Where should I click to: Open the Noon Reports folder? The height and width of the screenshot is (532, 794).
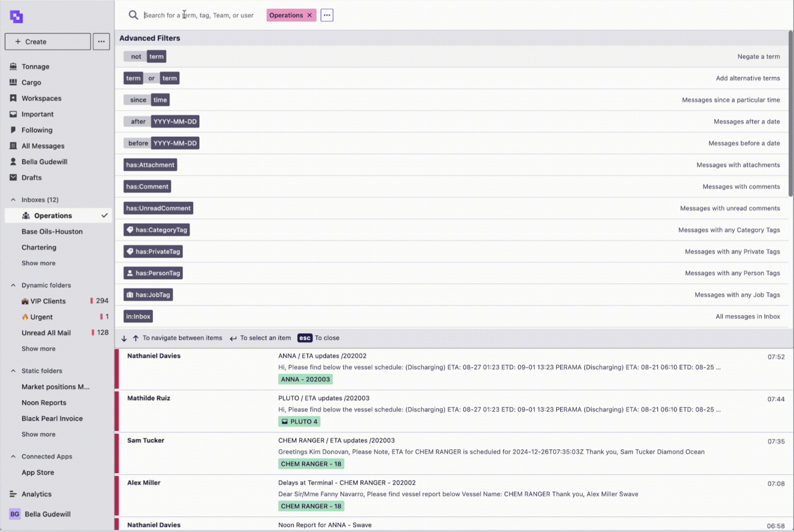tap(44, 403)
